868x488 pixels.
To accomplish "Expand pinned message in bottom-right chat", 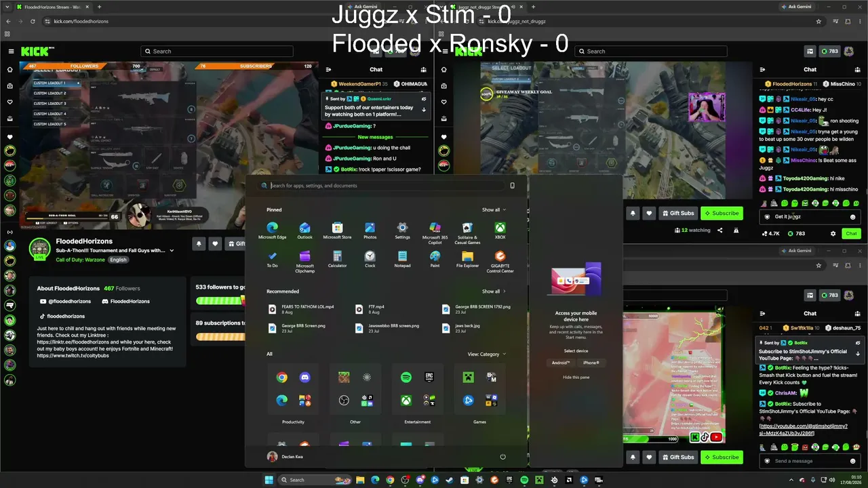I will point(858,354).
